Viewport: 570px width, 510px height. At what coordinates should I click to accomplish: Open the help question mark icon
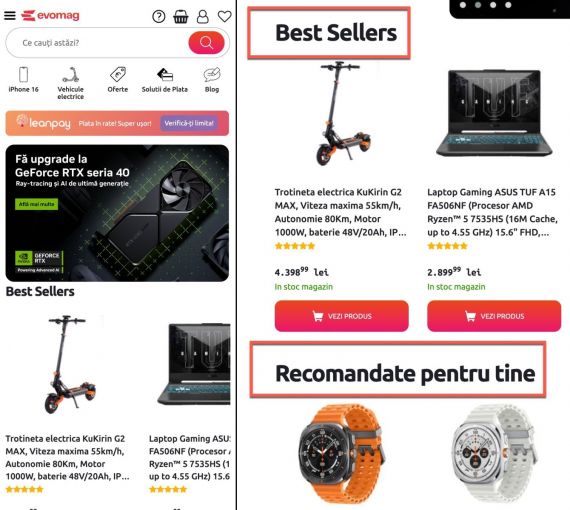click(x=159, y=16)
